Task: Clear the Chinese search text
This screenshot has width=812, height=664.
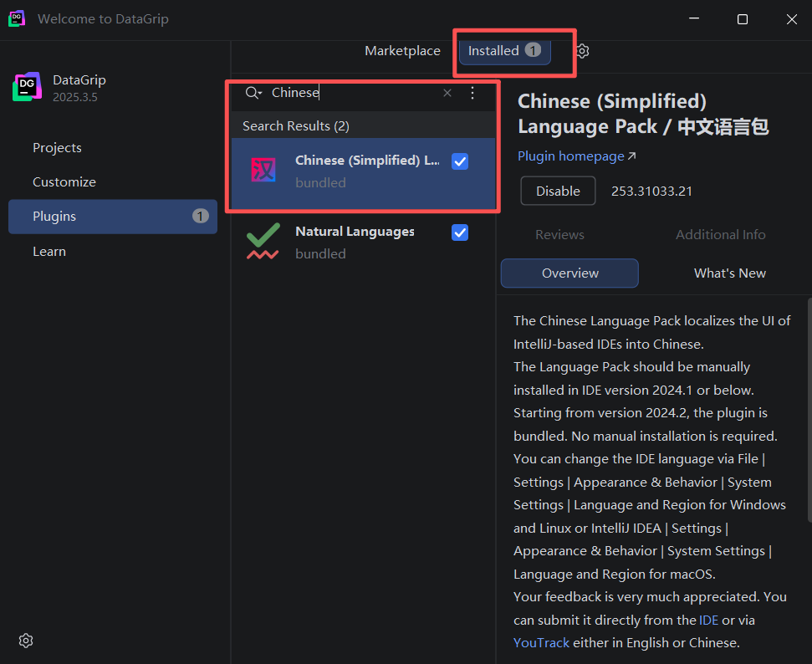Action: (447, 93)
